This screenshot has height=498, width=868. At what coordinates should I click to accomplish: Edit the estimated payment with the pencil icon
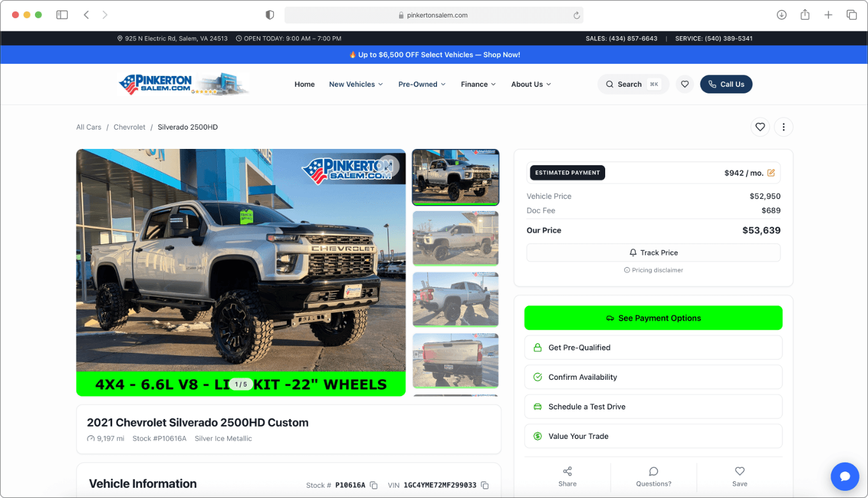pyautogui.click(x=771, y=173)
